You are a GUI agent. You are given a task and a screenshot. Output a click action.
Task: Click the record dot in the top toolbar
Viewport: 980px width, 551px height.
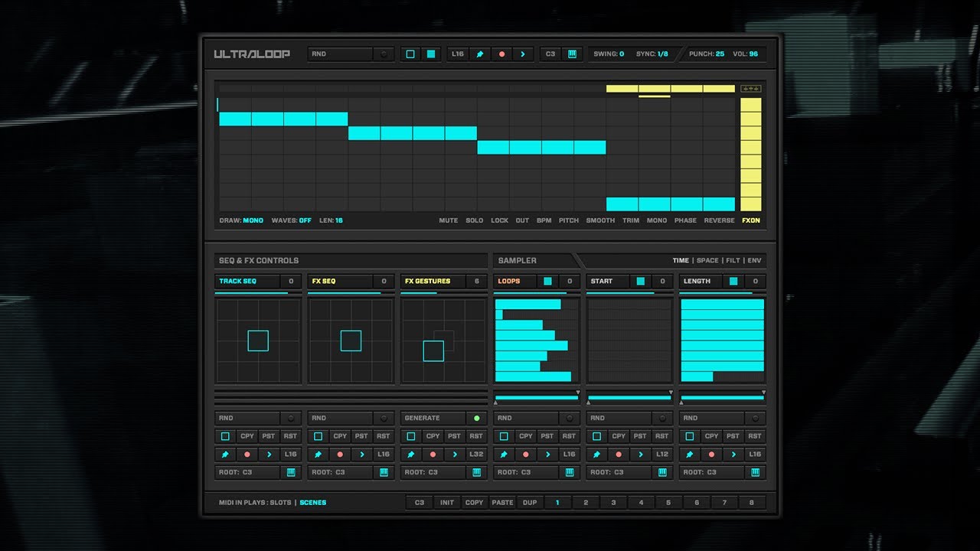pyautogui.click(x=501, y=54)
